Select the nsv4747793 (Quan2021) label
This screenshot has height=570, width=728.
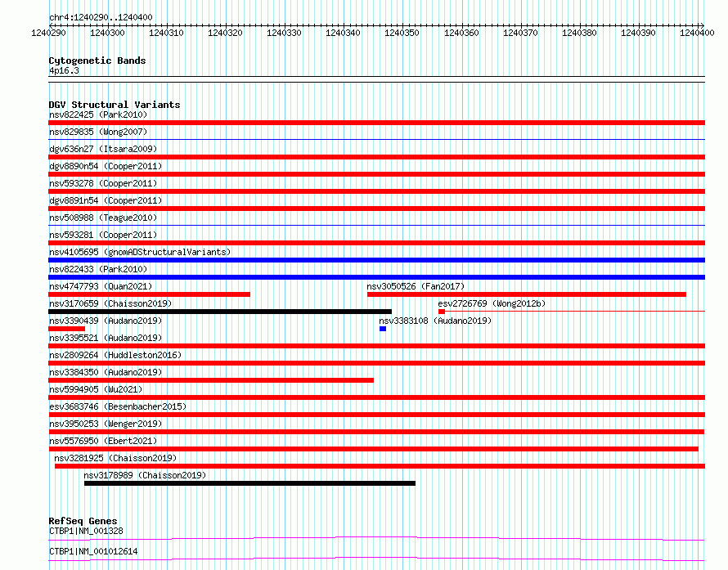pos(101,286)
